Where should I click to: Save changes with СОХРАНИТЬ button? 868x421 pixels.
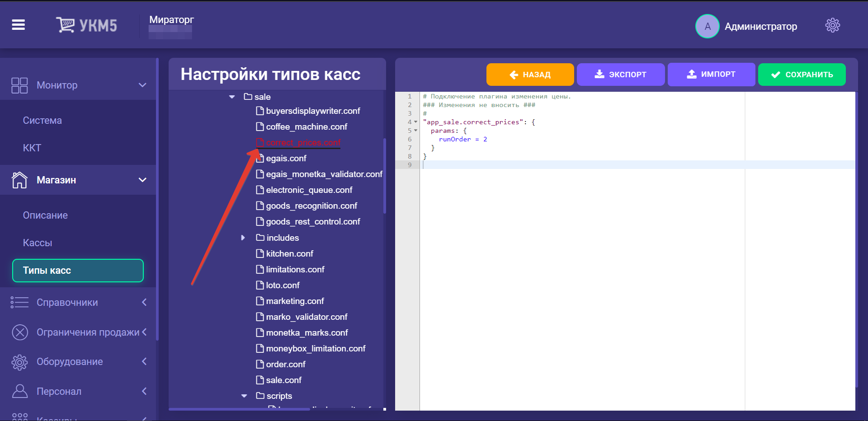(x=802, y=75)
